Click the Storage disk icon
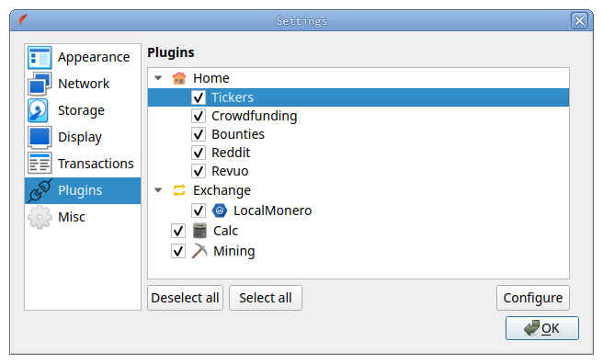The height and width of the screenshot is (364, 603). point(38,110)
